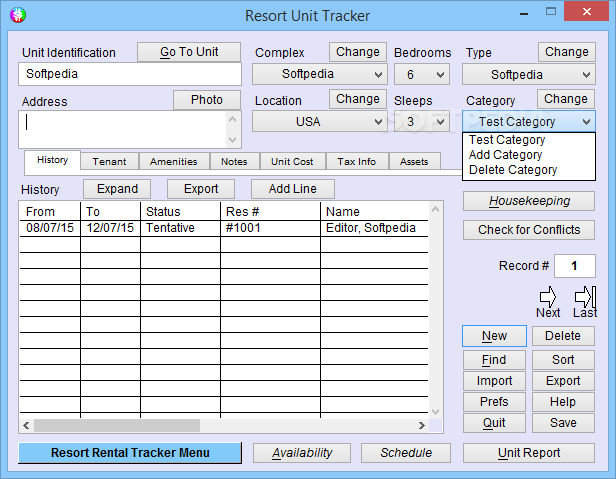Open Help
Image resolution: width=616 pixels, height=479 pixels.
coord(563,402)
